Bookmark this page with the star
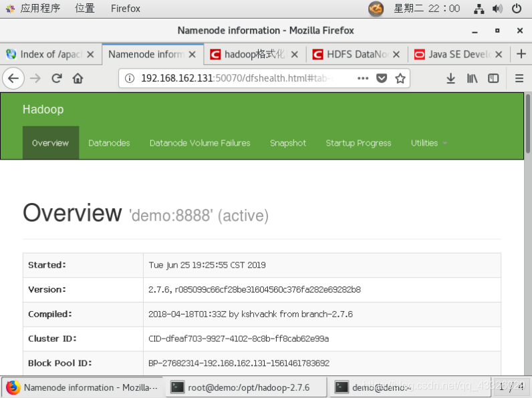Image resolution: width=532 pixels, height=398 pixels. 400,79
